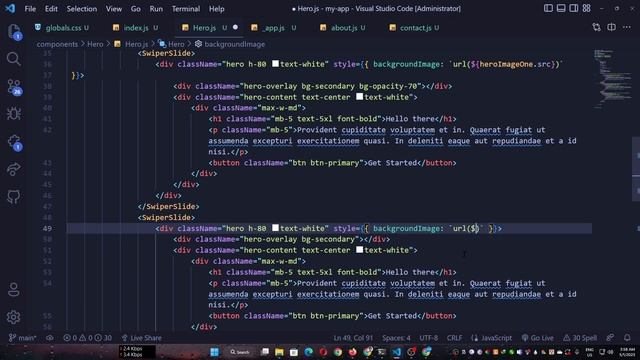Toggle the bottom Panel

(x=561, y=8)
